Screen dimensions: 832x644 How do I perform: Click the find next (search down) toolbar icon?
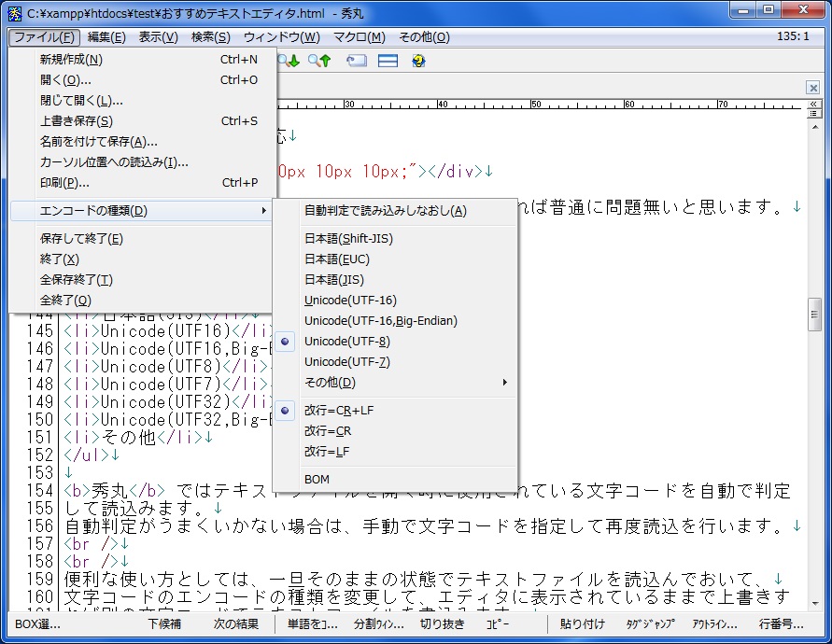[x=289, y=61]
